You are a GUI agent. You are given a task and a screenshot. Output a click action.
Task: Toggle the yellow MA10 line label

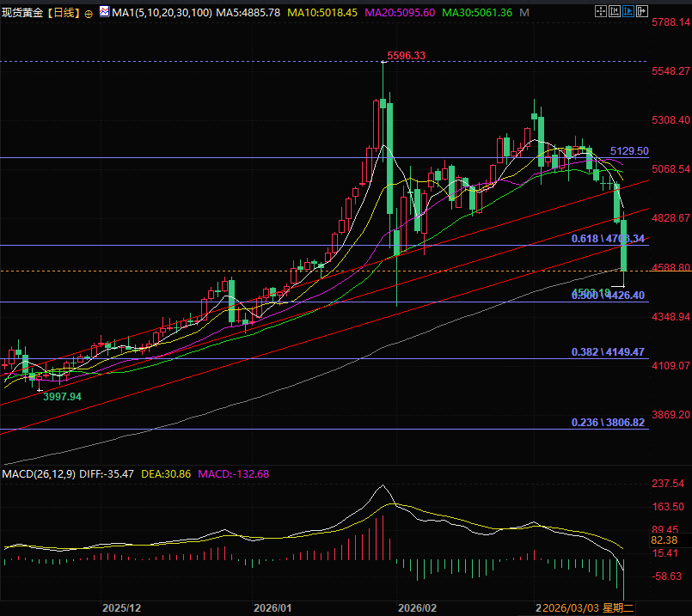pyautogui.click(x=322, y=13)
